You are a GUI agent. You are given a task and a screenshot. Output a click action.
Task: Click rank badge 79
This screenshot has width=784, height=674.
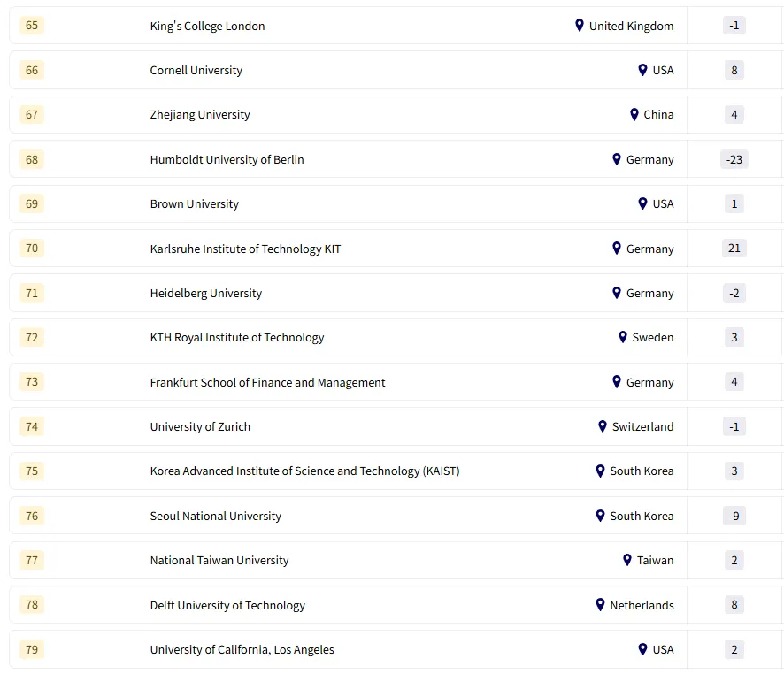(32, 649)
